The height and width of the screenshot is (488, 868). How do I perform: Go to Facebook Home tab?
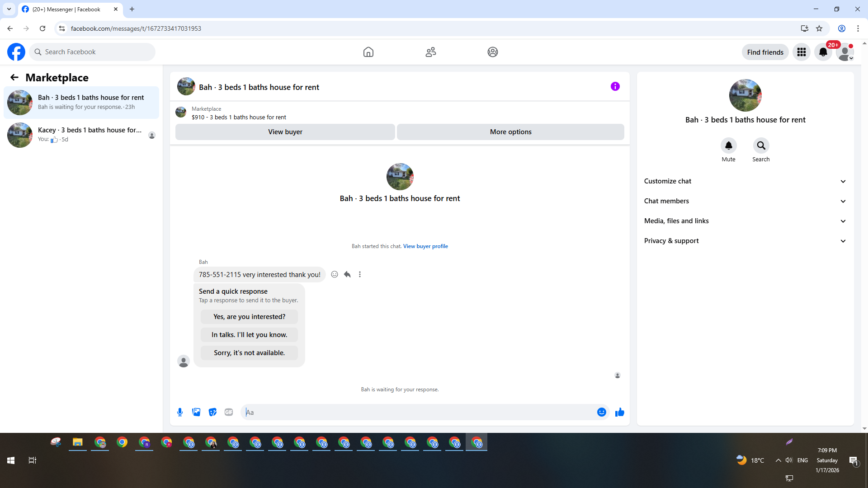(x=368, y=52)
